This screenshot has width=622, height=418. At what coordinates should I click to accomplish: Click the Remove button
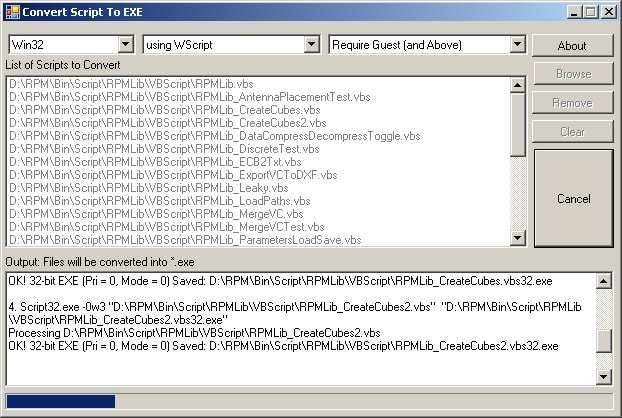572,103
